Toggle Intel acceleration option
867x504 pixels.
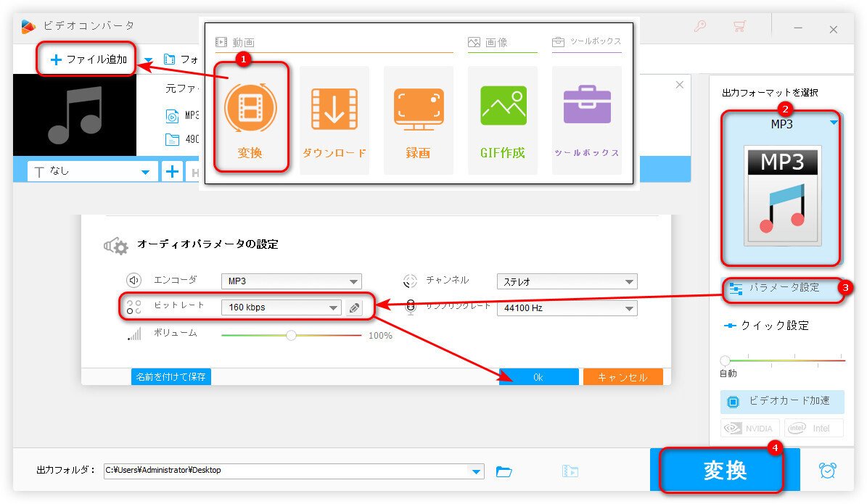coord(814,428)
